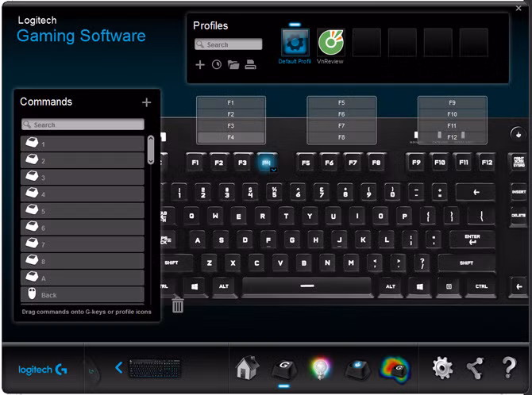Click the Commands search field
The height and width of the screenshot is (395, 532).
[x=83, y=125]
